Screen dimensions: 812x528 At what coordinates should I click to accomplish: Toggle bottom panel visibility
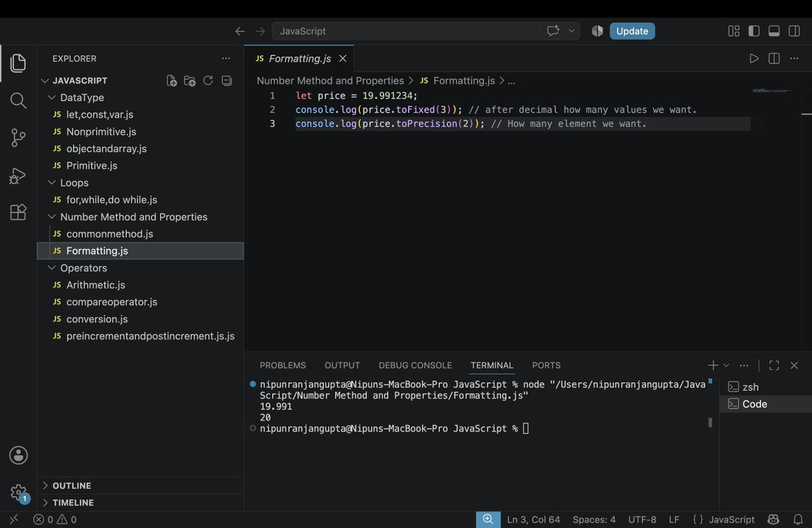point(774,31)
